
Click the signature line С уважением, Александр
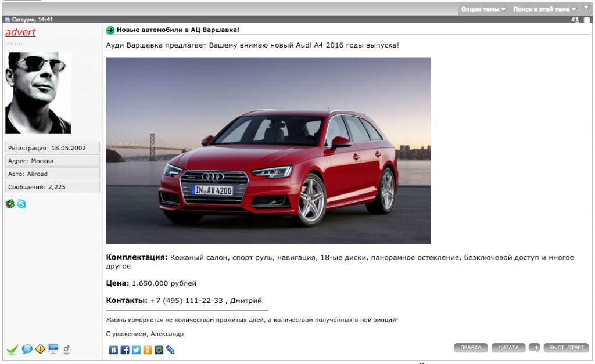coord(145,334)
